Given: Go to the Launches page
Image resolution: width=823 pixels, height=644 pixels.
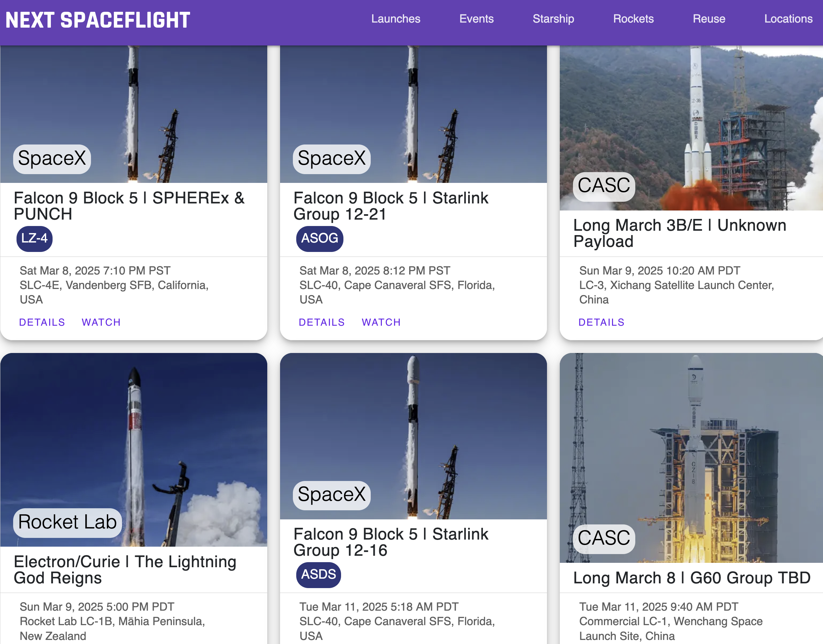Looking at the screenshot, I should pyautogui.click(x=396, y=19).
